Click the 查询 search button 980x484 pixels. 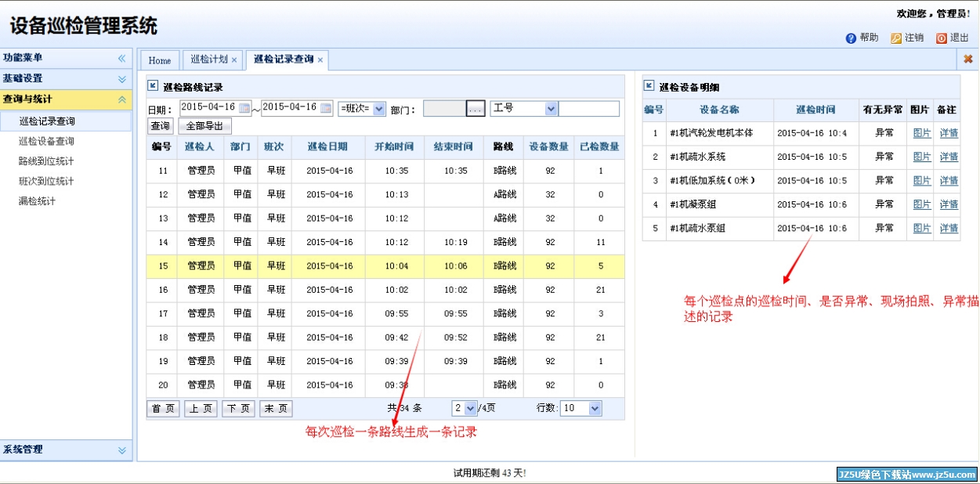click(x=161, y=126)
